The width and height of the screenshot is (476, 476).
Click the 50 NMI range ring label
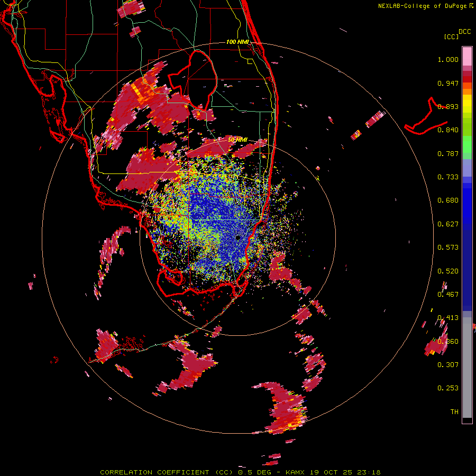pyautogui.click(x=237, y=140)
